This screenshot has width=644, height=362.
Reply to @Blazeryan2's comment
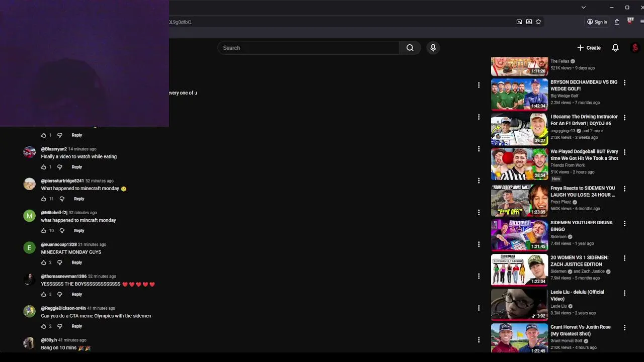[x=76, y=167]
